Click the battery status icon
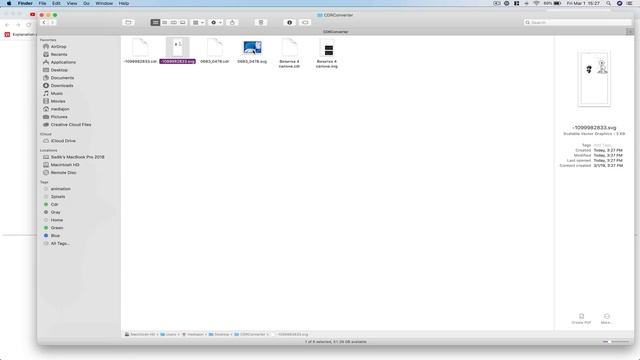The width and height of the screenshot is (640, 360). point(557,3)
